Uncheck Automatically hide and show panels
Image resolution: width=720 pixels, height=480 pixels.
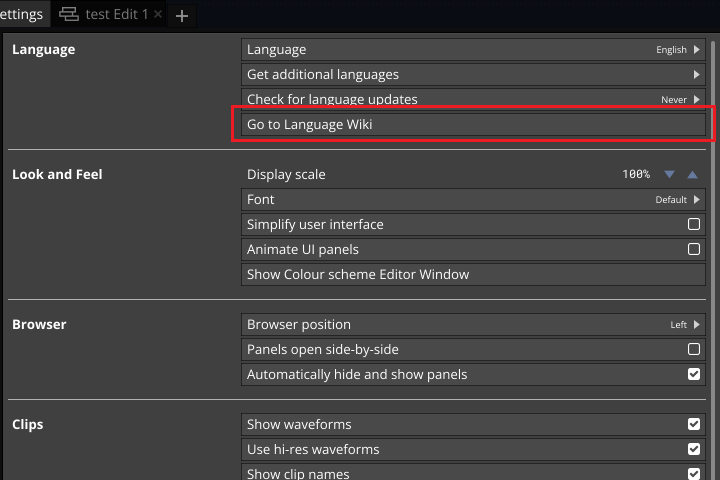(x=694, y=374)
